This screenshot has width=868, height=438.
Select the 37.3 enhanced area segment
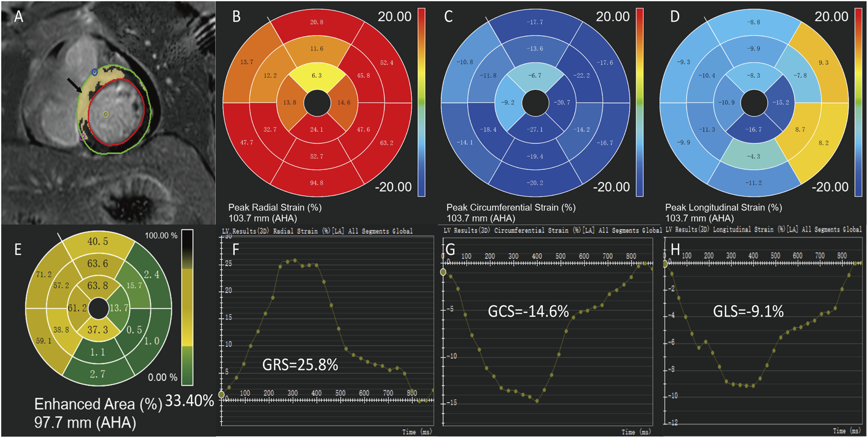pos(98,330)
